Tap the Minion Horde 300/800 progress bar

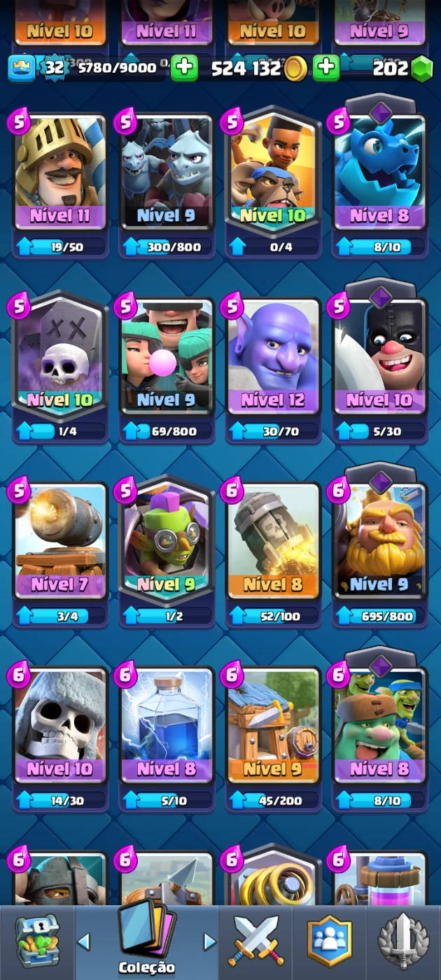click(167, 246)
